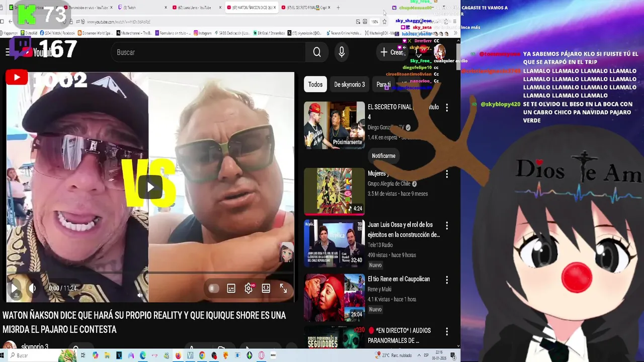Open EN DIRECTO Audios Paranormales video title
This screenshot has width=644, height=362.
coord(399,335)
